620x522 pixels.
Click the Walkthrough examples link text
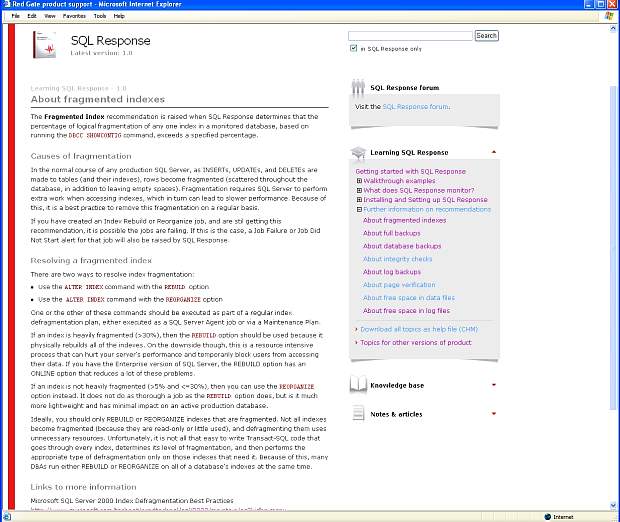coord(399,181)
